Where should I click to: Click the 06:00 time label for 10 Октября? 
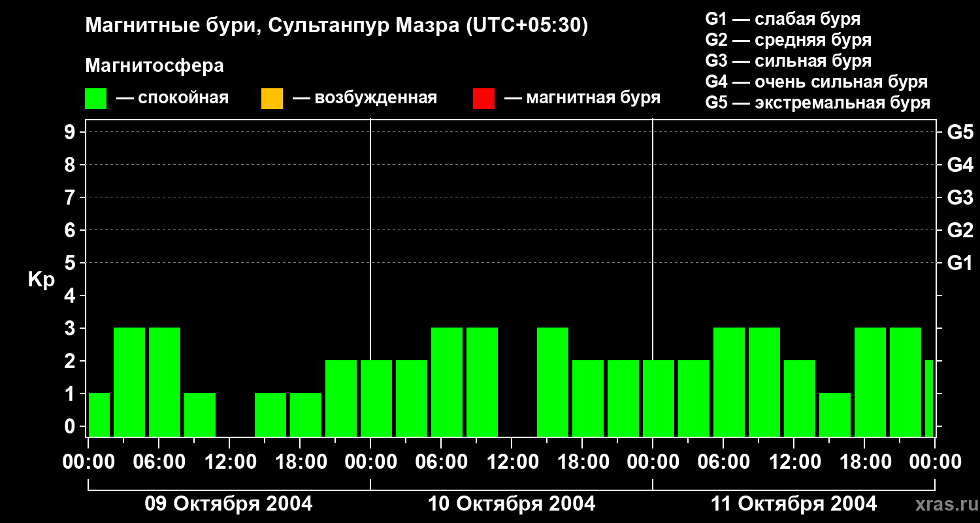441,462
